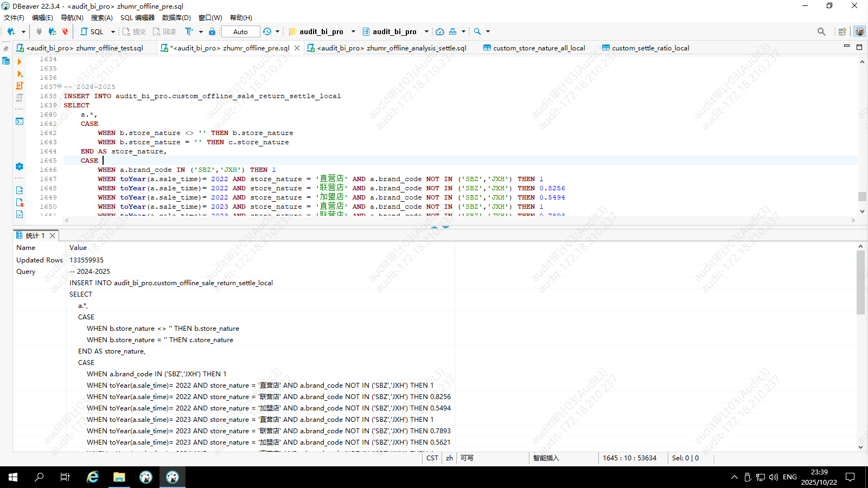Click the Auto commit mode button

240,31
